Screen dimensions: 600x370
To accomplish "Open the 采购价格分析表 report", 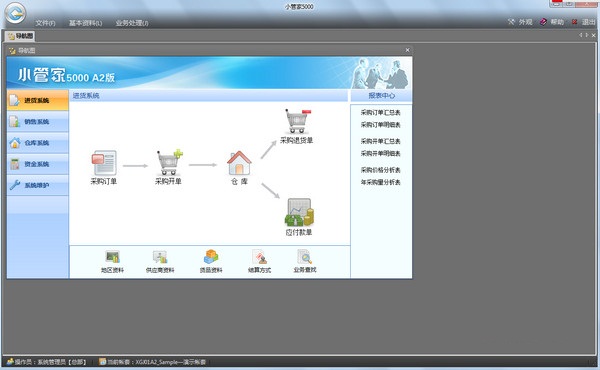I will pos(380,170).
